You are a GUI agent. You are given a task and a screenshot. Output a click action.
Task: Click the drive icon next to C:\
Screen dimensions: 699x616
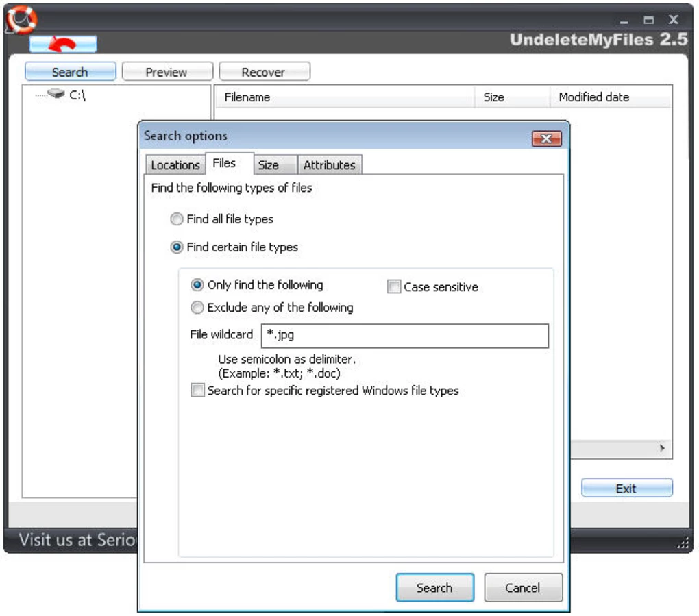pos(56,94)
